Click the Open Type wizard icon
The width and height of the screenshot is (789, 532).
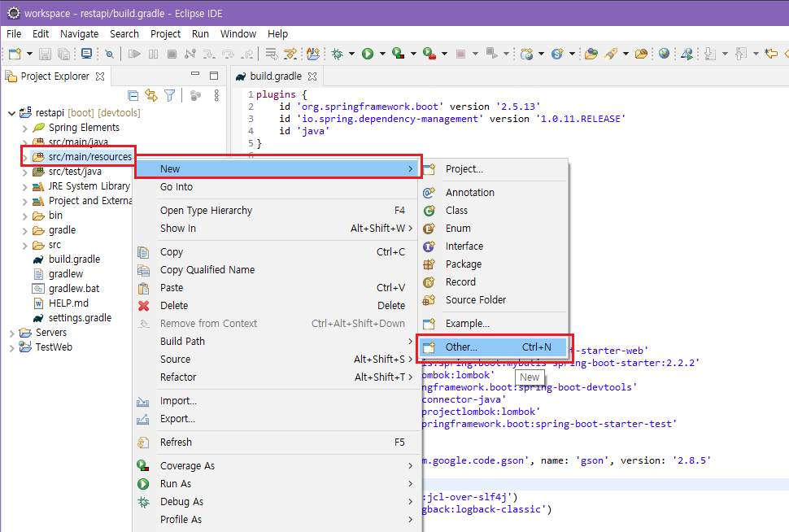coord(313,54)
